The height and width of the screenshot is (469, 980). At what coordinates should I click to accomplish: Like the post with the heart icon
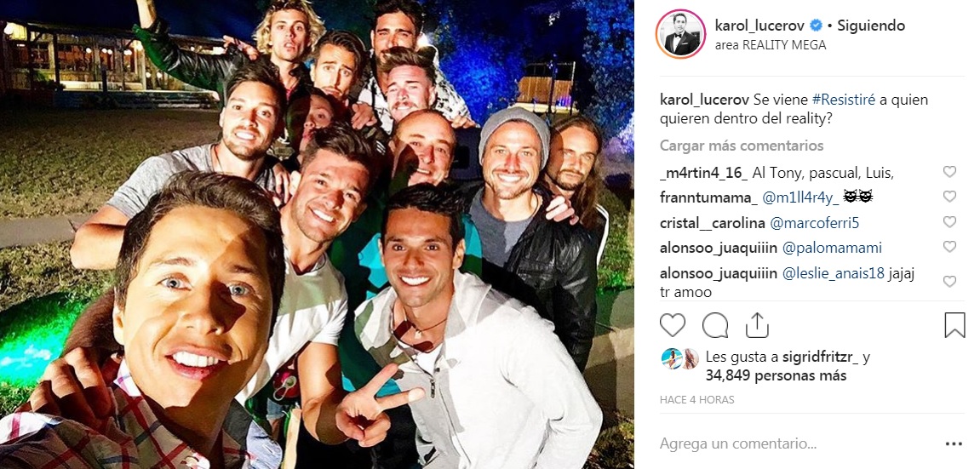click(673, 325)
